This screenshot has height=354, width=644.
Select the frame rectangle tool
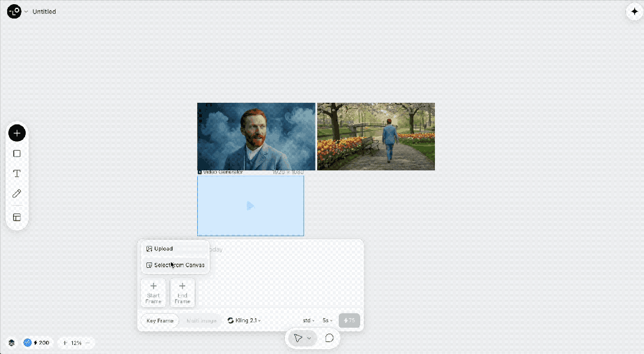(17, 153)
